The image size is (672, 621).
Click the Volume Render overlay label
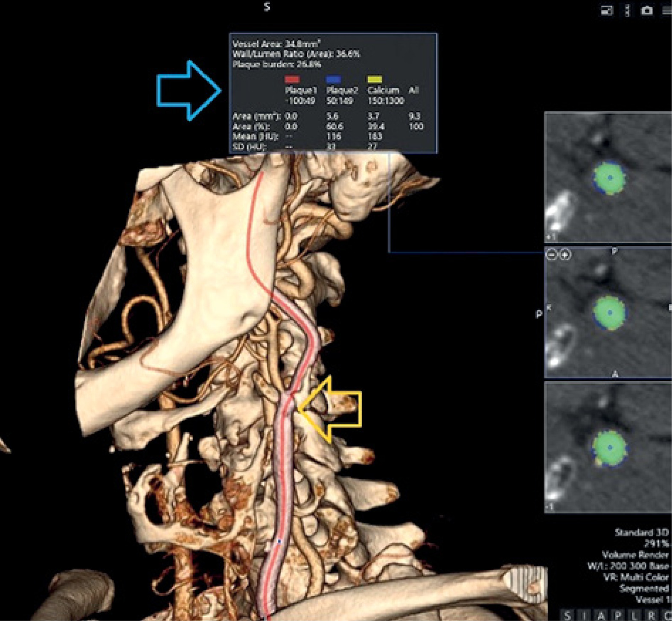click(635, 555)
